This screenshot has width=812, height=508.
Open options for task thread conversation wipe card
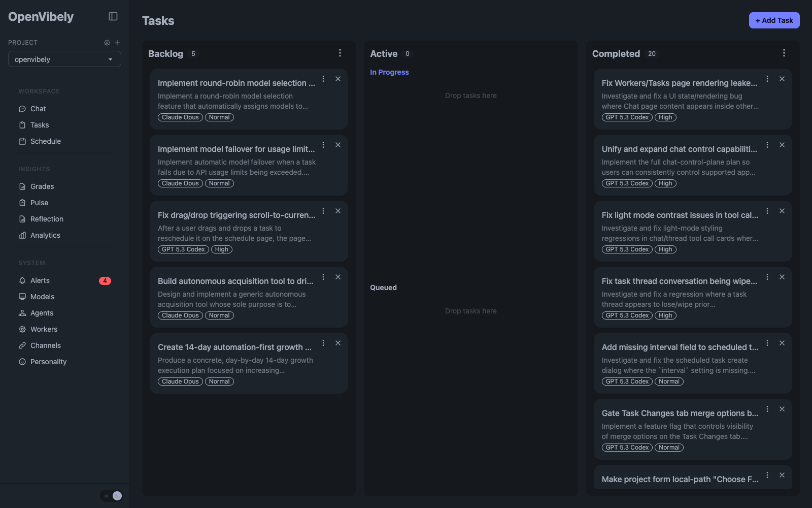click(x=767, y=277)
